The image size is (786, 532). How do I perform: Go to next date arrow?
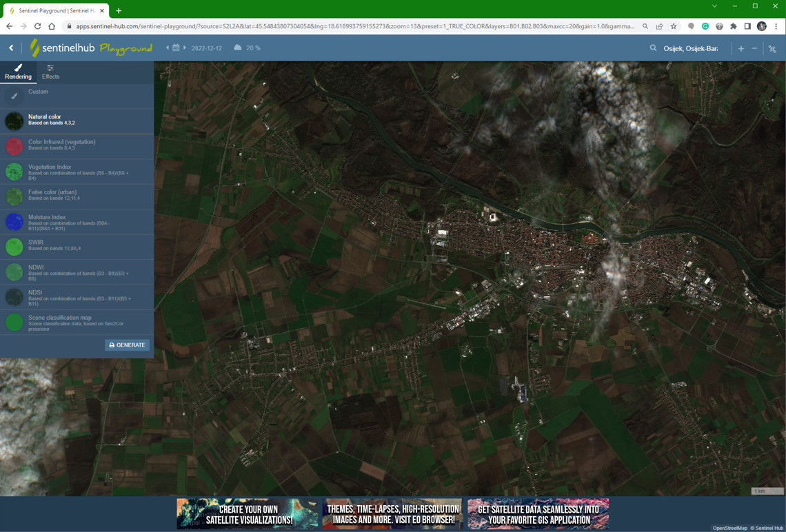click(185, 48)
